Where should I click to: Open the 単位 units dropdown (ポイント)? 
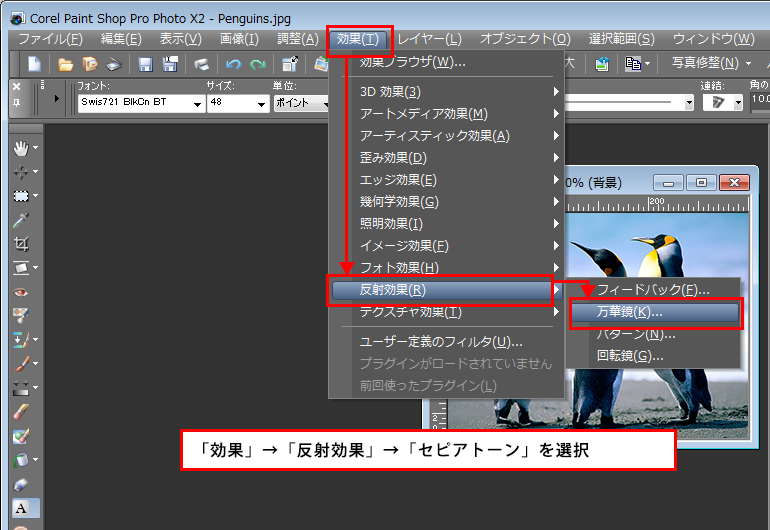[x=325, y=104]
